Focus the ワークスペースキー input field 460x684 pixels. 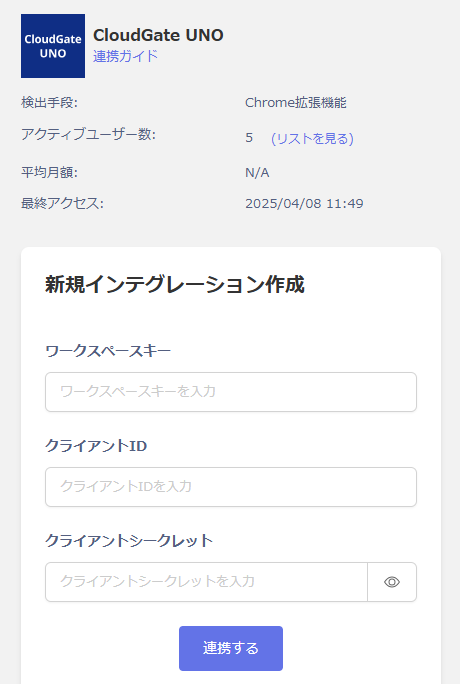tap(231, 392)
